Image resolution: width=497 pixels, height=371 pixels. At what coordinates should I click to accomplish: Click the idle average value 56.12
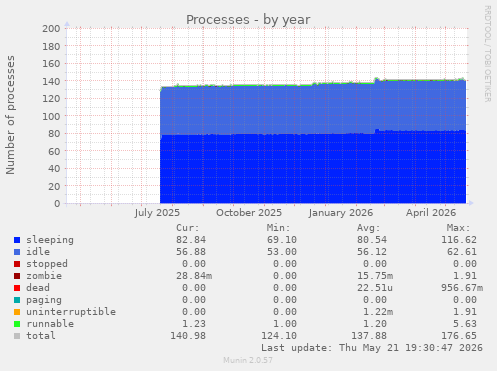(x=372, y=252)
